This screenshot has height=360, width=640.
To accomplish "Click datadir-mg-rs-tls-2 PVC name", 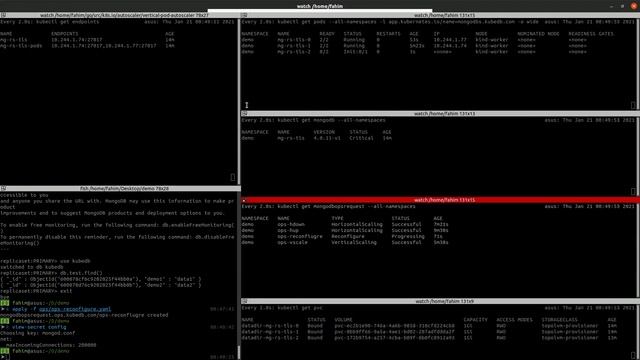I will tap(270, 338).
